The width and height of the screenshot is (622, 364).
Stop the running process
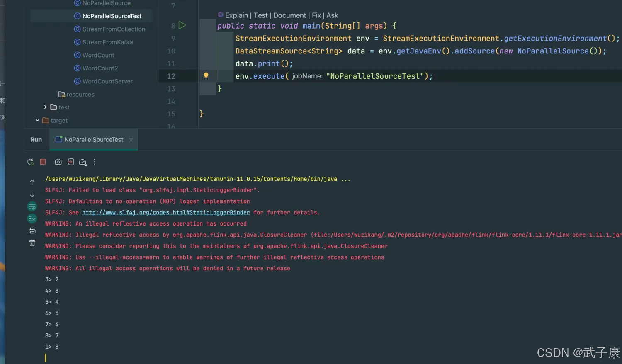point(43,162)
